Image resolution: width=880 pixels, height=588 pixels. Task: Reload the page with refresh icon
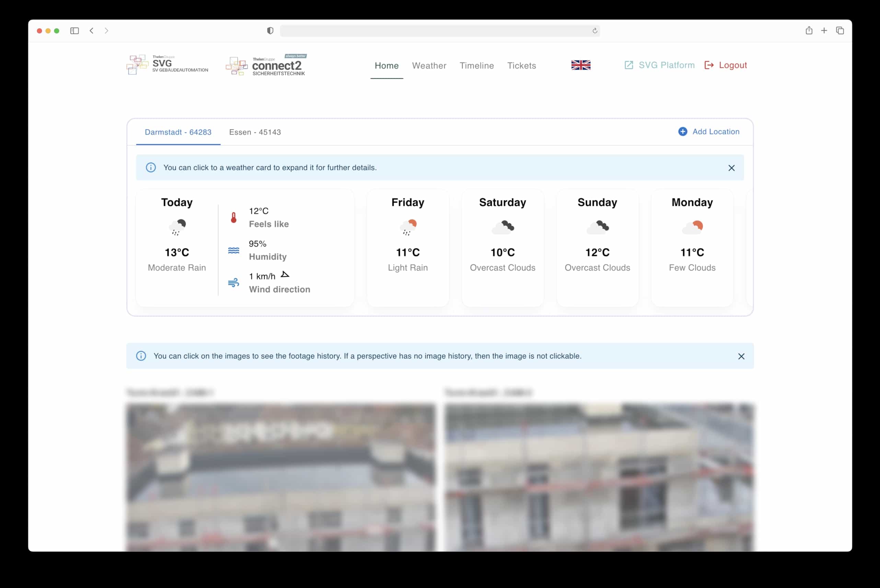[x=595, y=31]
